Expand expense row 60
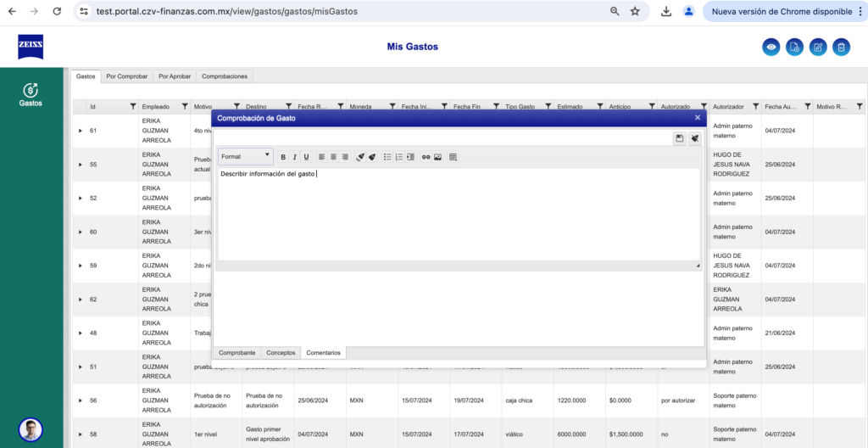Screen dimensions: 868x448 [81, 232]
